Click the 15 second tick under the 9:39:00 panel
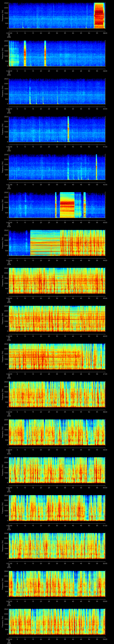This screenshot has height=644, width=114. tap(33, 109)
